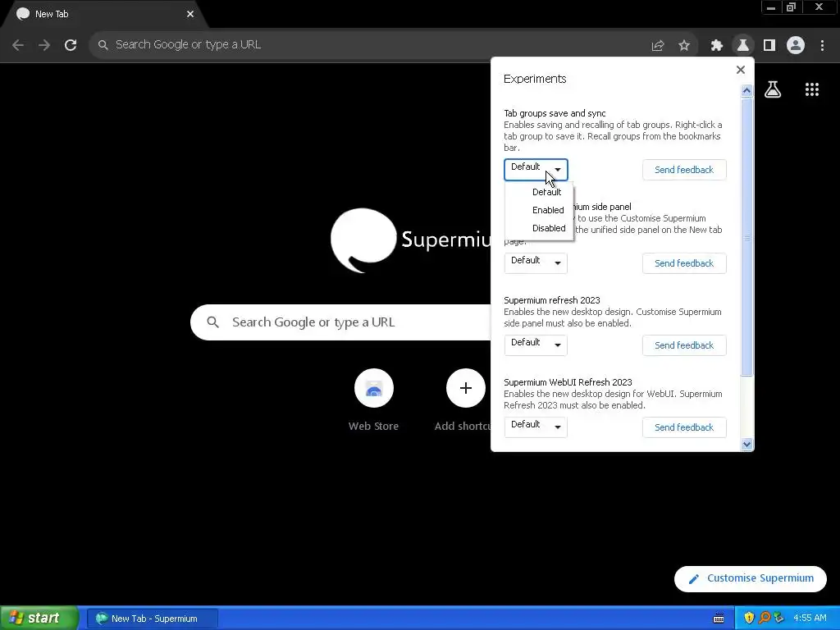Image resolution: width=840 pixels, height=630 pixels.
Task: Open the Supermium refresh 2023 dropdown
Action: [536, 345]
